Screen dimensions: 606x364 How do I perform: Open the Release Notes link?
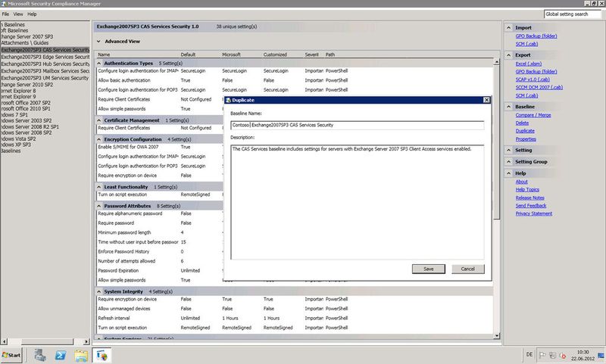pyautogui.click(x=529, y=198)
